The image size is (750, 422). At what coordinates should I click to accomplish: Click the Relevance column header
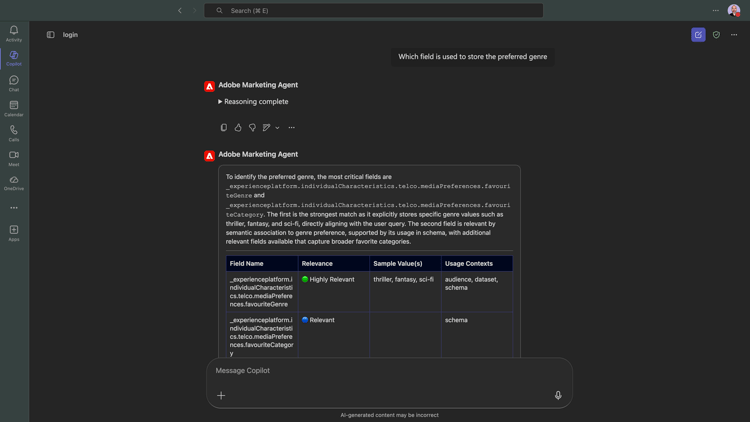334,264
